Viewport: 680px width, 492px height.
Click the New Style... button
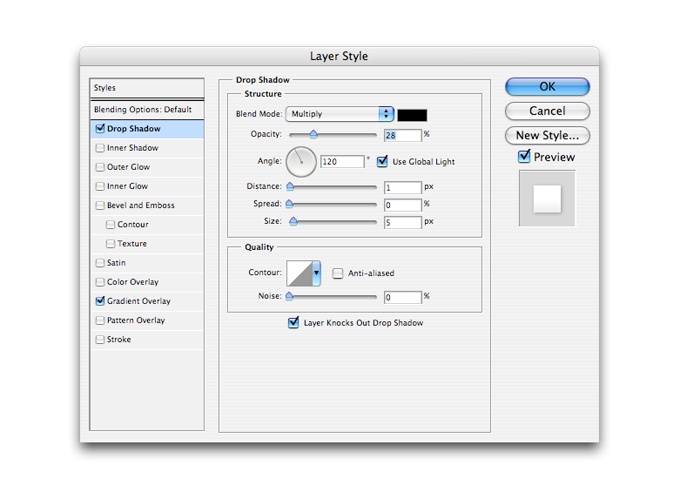pos(547,135)
